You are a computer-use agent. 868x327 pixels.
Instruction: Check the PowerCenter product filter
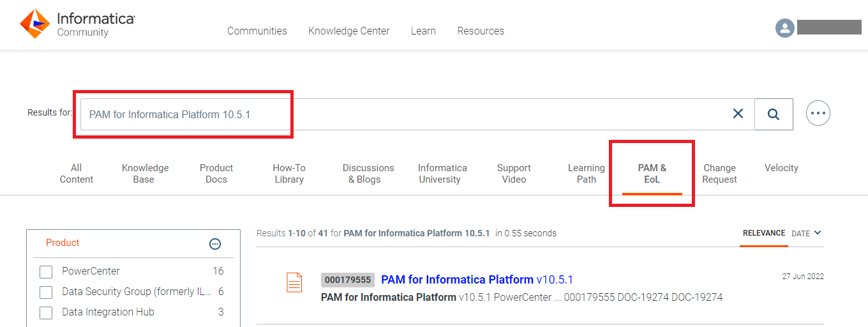46,272
